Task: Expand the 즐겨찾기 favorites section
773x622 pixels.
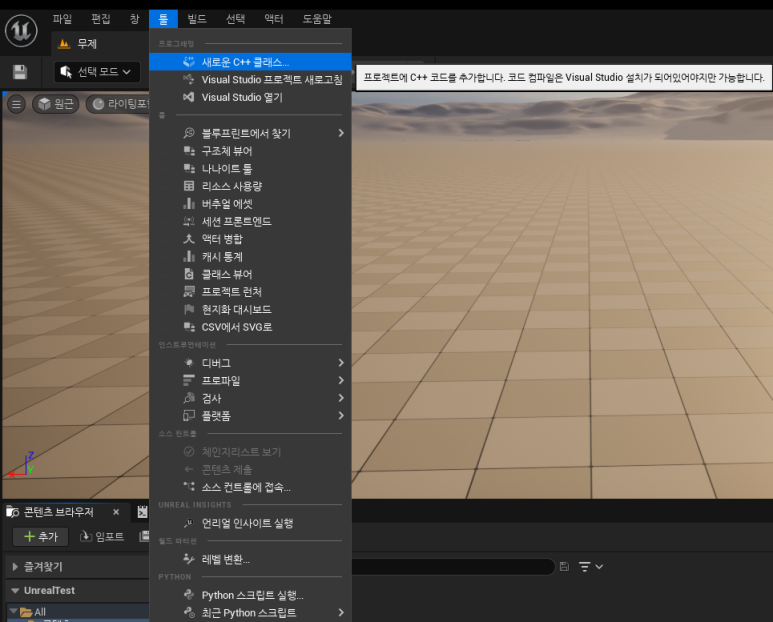Action: coord(15,567)
